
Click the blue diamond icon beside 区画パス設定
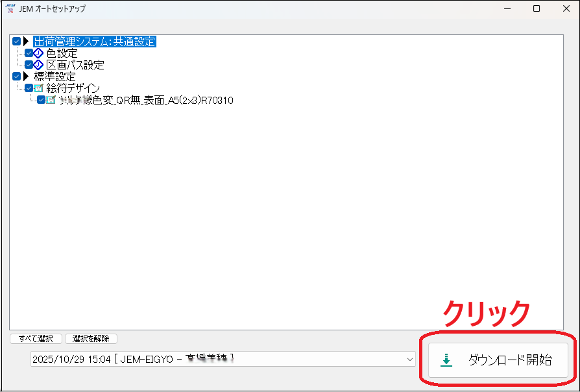38,65
